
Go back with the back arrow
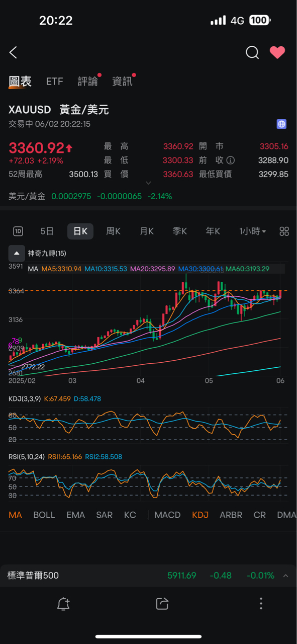(14, 52)
